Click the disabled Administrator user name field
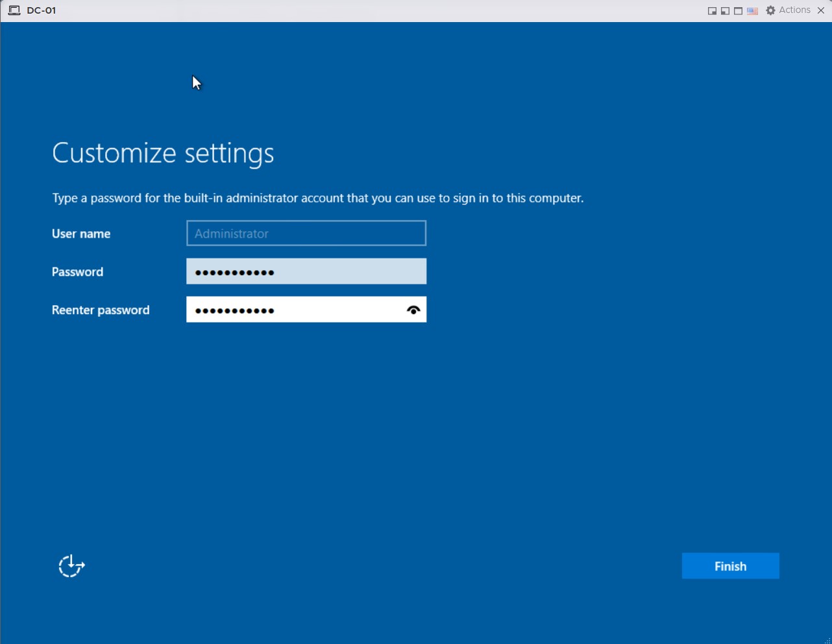The height and width of the screenshot is (644, 832). click(x=306, y=233)
